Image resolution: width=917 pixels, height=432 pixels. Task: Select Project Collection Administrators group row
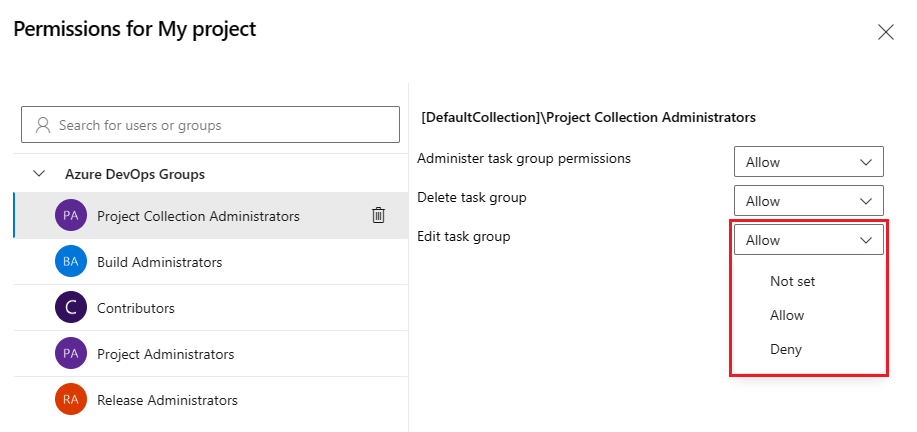pyautogui.click(x=211, y=216)
